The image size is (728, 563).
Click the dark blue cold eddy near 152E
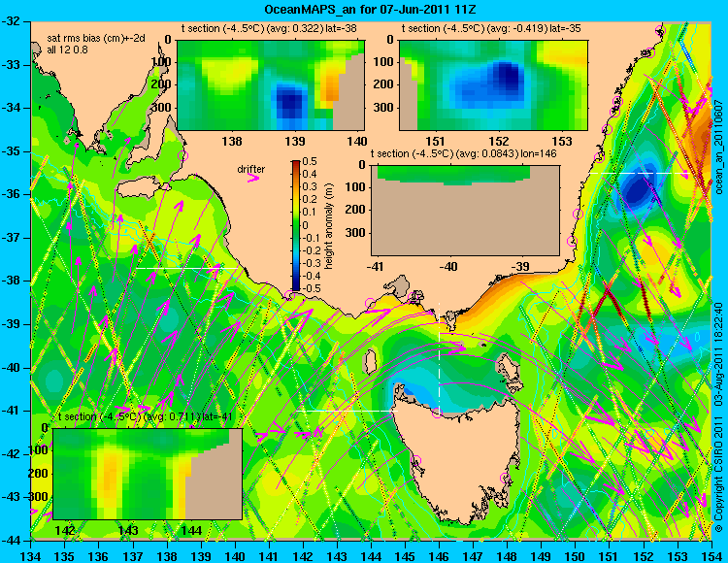coord(637,188)
